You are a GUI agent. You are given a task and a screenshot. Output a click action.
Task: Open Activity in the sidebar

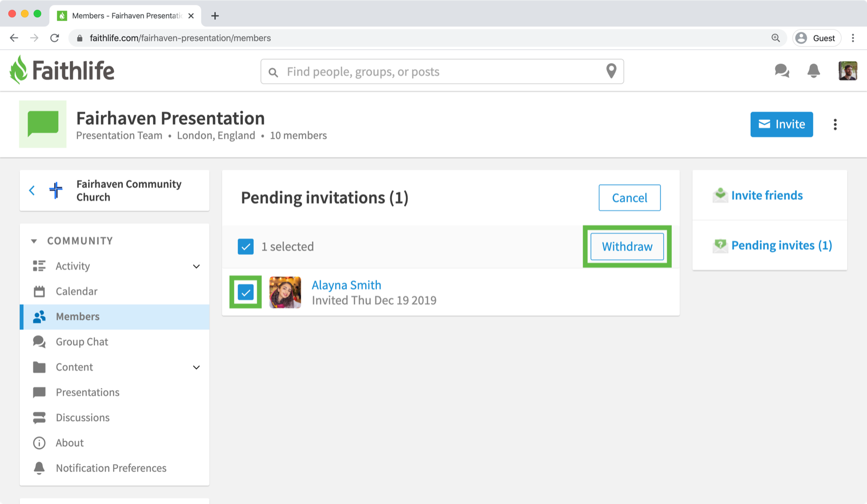pos(72,266)
